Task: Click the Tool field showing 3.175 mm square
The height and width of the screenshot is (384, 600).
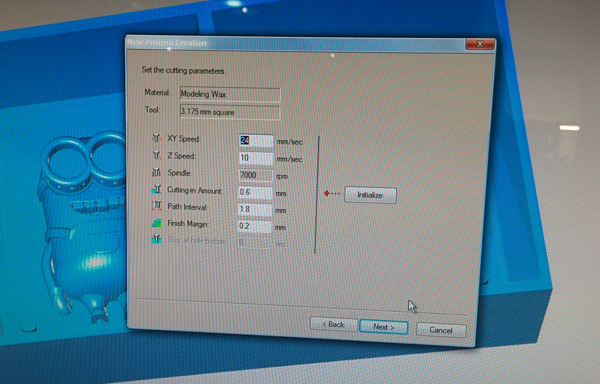Action: point(230,112)
